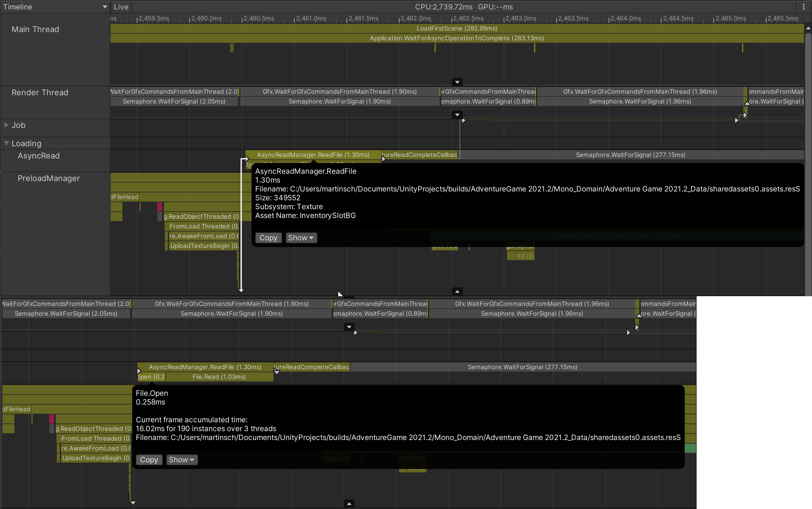Collapse the Loading thread group
This screenshot has width=812, height=509.
tap(6, 144)
